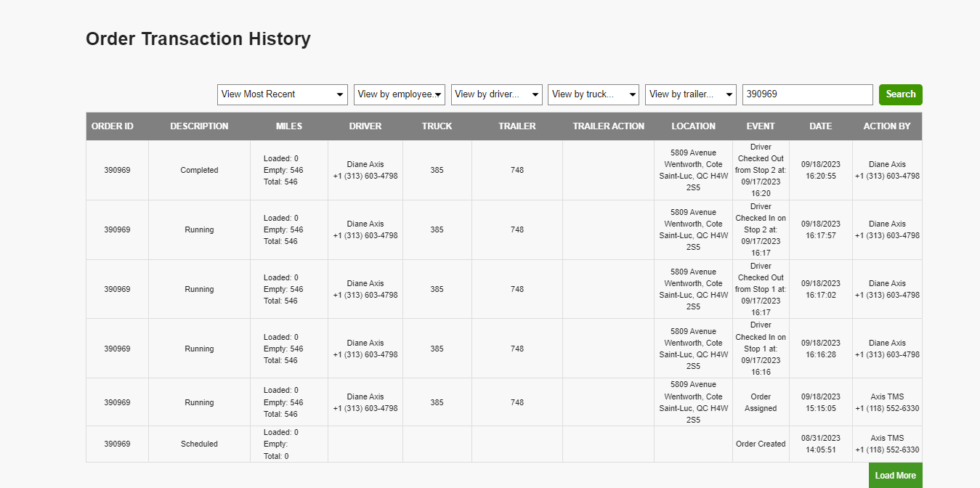Screen dimensions: 980x488
Task: Click truck 385 in the Order Assigned row
Action: tap(437, 402)
